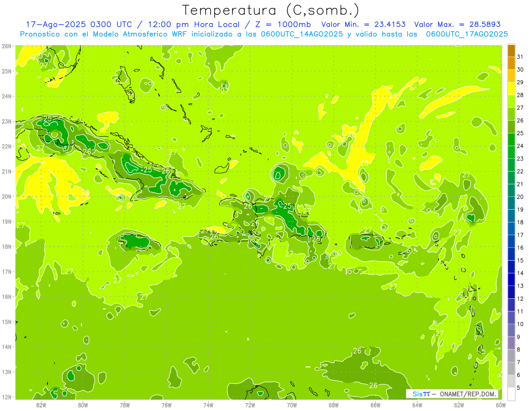Click the colorbar label "7"
The image size is (532, 411).
click(519, 362)
